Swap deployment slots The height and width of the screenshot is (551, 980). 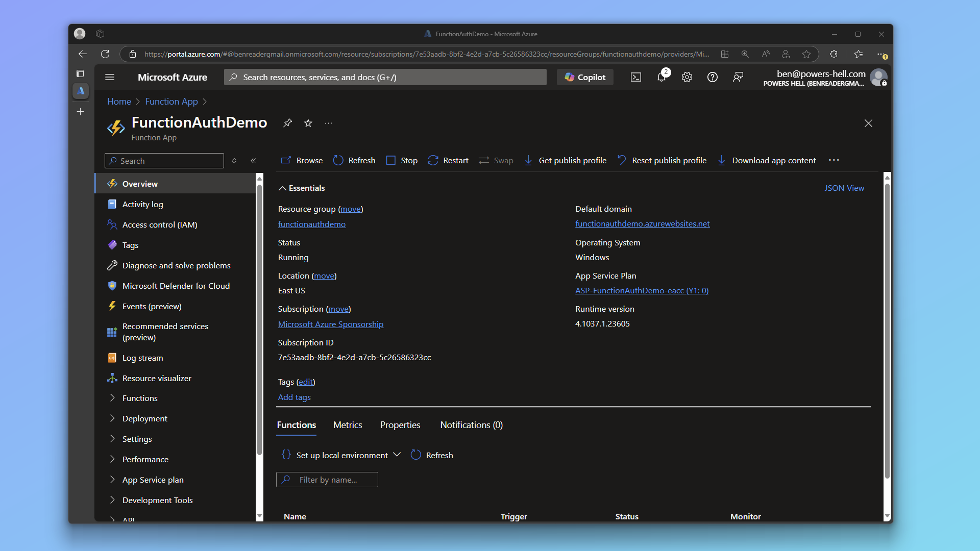click(x=496, y=160)
